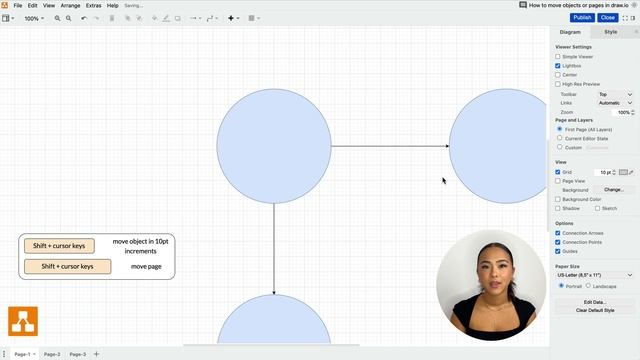The width and height of the screenshot is (640, 360).
Task: Click the shadow rectangle icon
Action: (x=178, y=18)
